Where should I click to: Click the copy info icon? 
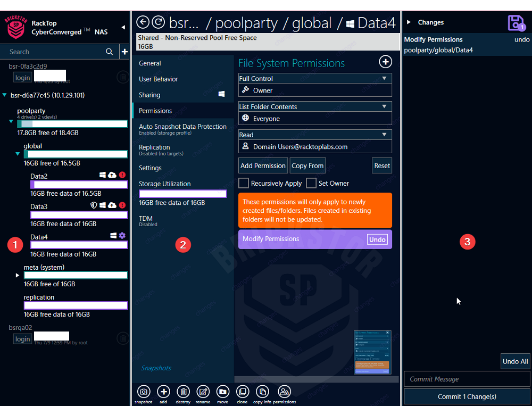(x=262, y=392)
